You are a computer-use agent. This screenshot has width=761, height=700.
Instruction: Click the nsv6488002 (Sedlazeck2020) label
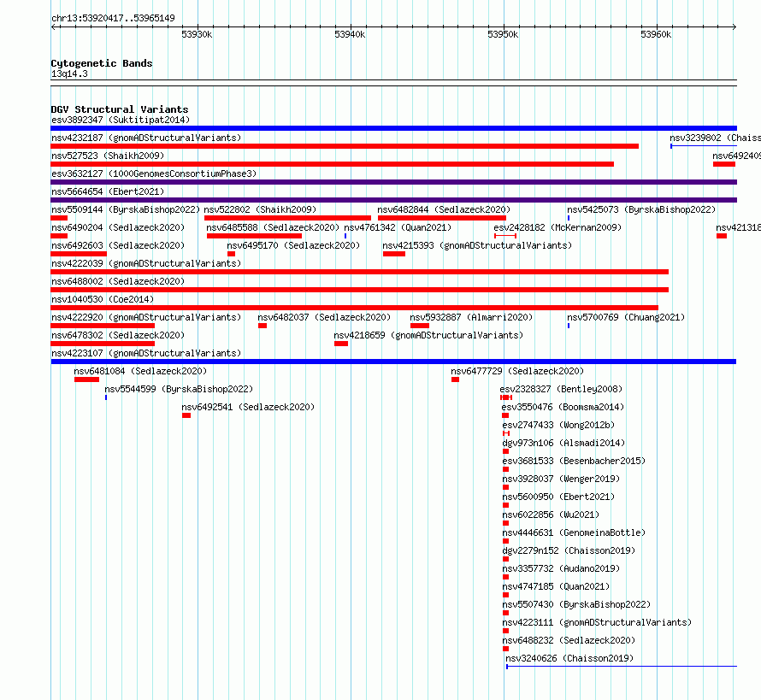pyautogui.click(x=118, y=281)
